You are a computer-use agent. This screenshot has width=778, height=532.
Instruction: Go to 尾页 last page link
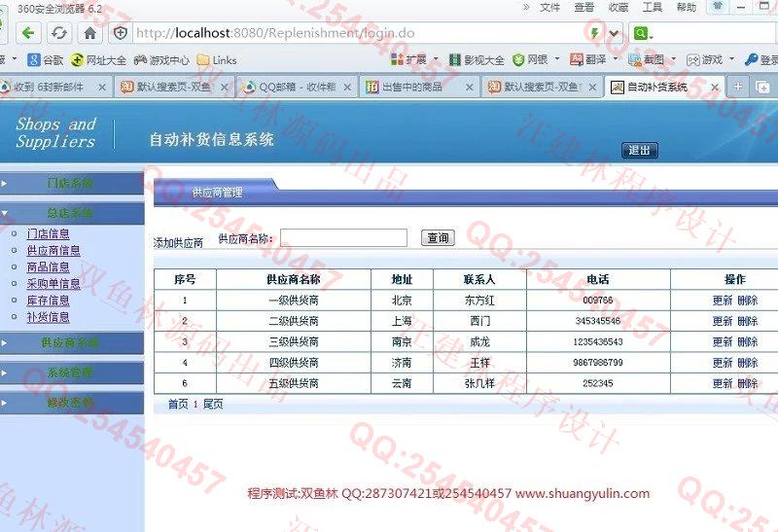click(x=213, y=404)
